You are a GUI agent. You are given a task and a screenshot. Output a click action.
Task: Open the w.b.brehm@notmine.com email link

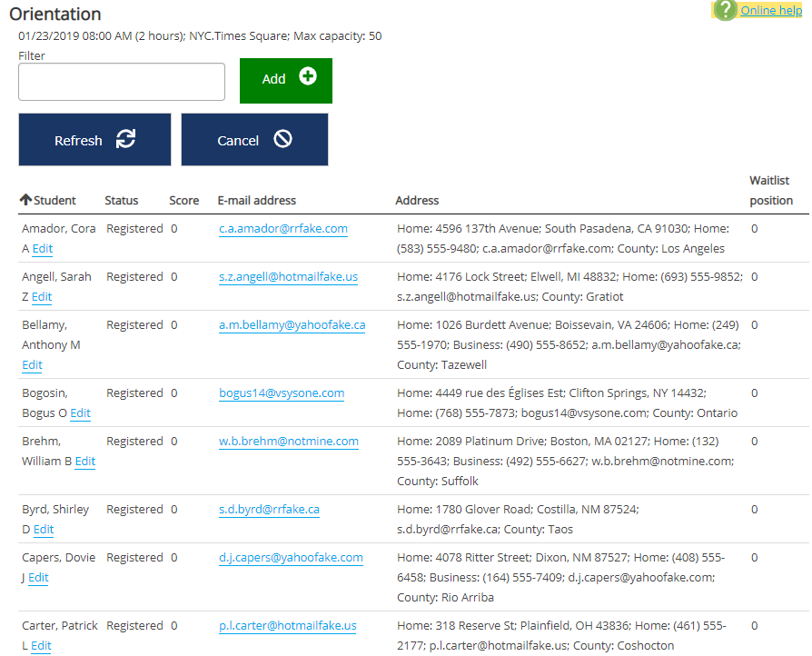tap(288, 442)
